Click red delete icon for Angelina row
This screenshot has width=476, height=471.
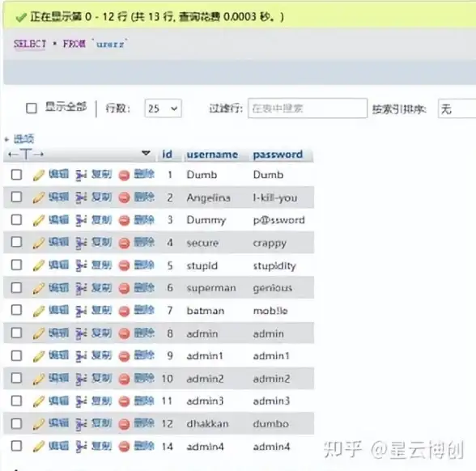point(124,197)
